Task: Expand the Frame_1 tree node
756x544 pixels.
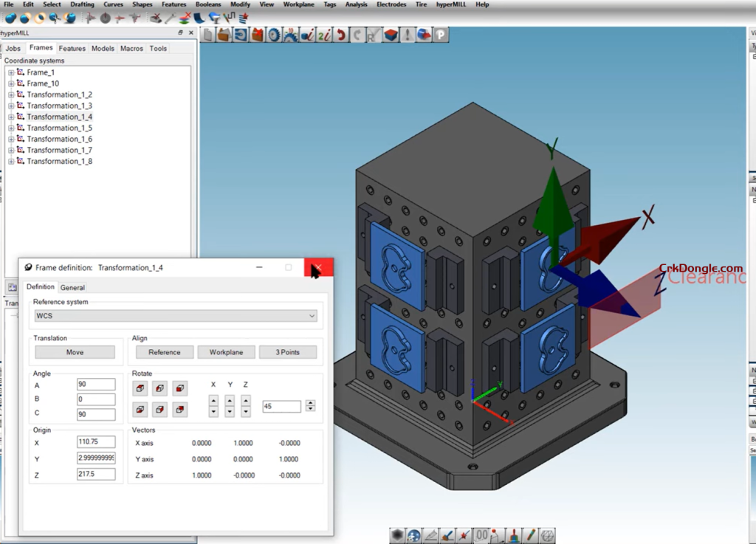Action: (11, 72)
